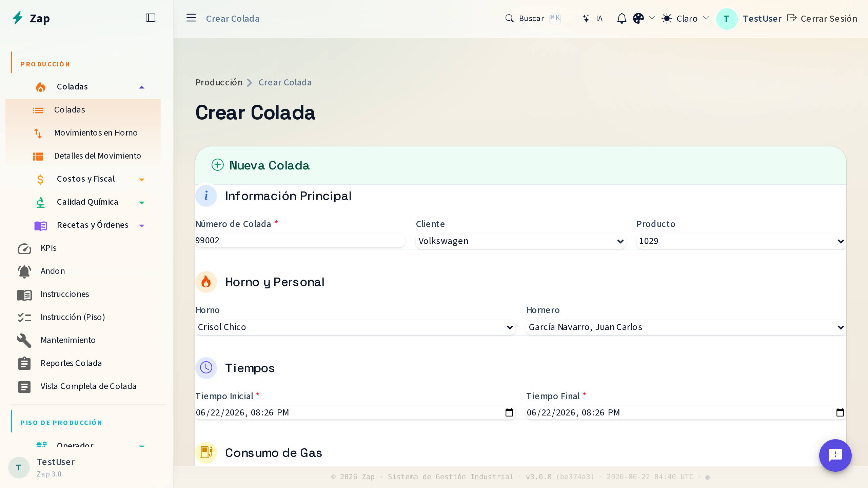Click the Mantenimiento wrench icon
This screenshot has height=488, width=868.
click(x=24, y=341)
